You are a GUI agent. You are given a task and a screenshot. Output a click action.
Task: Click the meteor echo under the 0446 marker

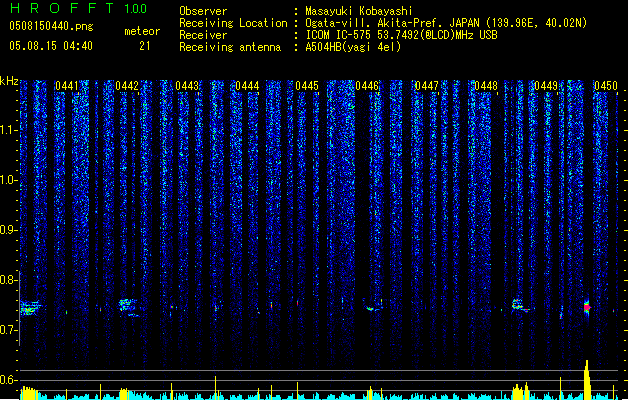click(x=373, y=306)
